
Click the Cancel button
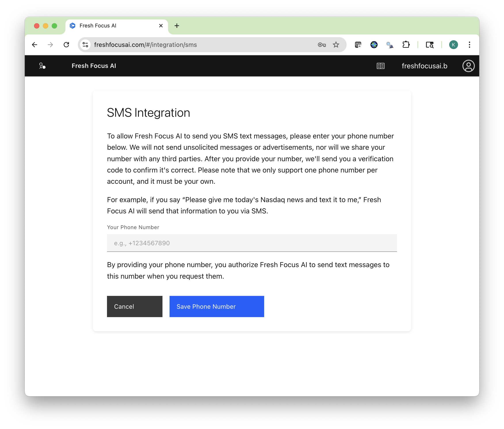click(134, 306)
